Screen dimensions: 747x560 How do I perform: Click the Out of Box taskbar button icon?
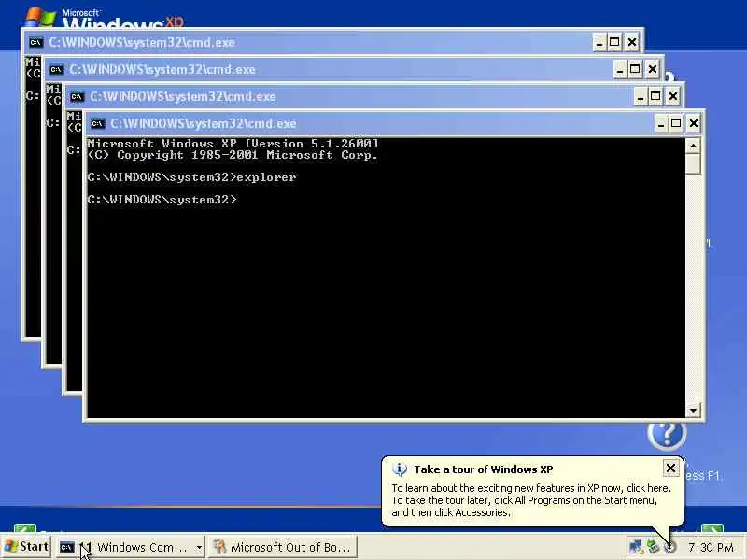(x=219, y=547)
